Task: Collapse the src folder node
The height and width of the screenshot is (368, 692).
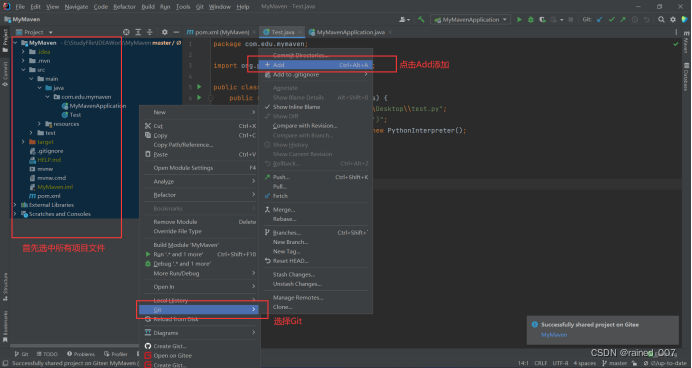Action: tap(23, 70)
